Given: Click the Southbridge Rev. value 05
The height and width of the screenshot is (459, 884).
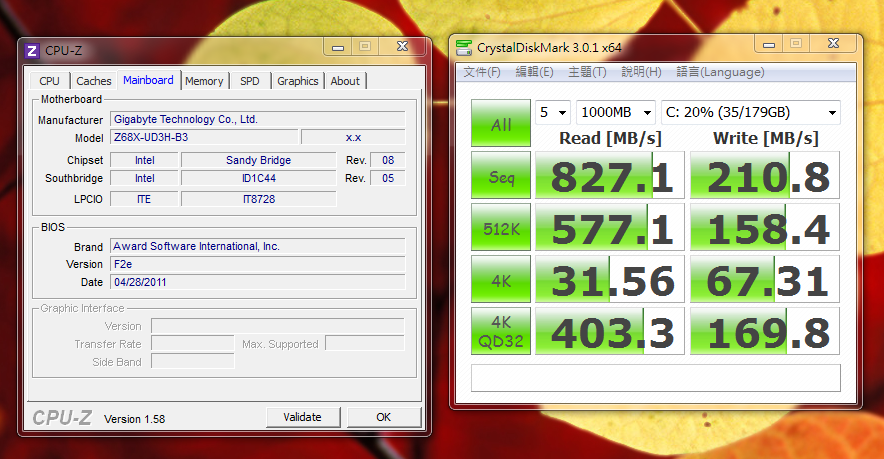Looking at the screenshot, I should click(x=388, y=178).
